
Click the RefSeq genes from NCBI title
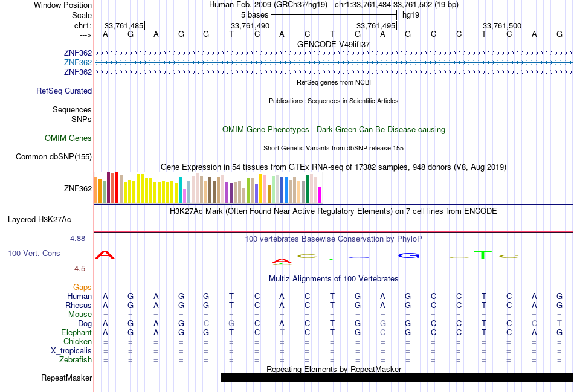[x=334, y=82]
